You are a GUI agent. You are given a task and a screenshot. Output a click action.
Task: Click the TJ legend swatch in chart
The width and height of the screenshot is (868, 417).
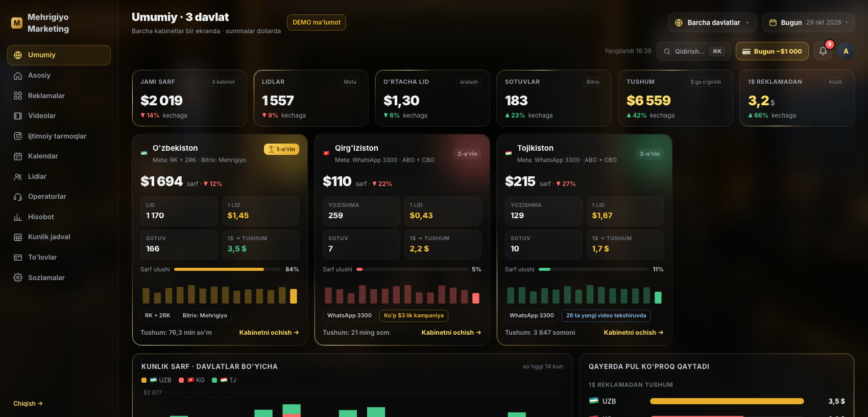point(214,380)
